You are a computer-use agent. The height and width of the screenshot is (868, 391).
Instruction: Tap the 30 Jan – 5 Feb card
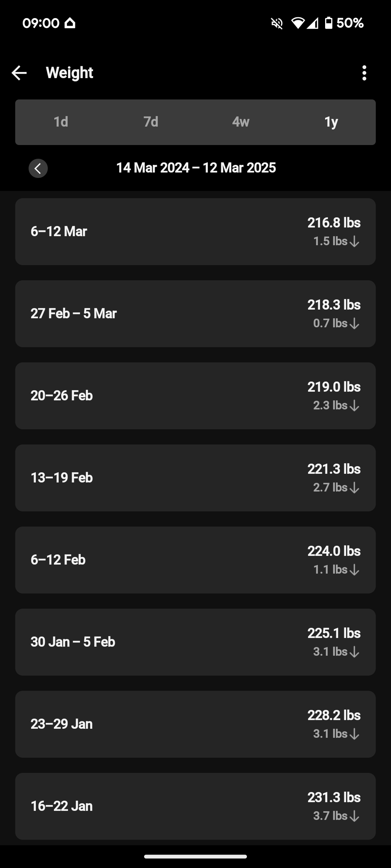click(195, 642)
